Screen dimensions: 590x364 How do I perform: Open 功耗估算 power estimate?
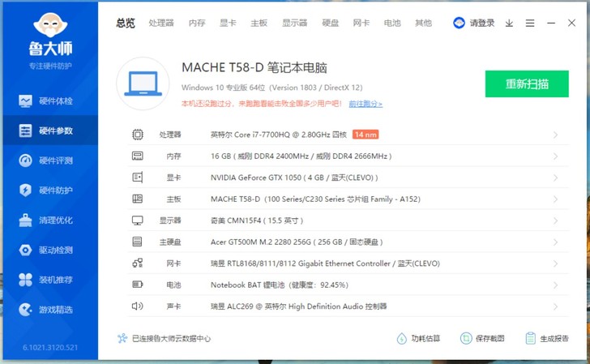418,338
